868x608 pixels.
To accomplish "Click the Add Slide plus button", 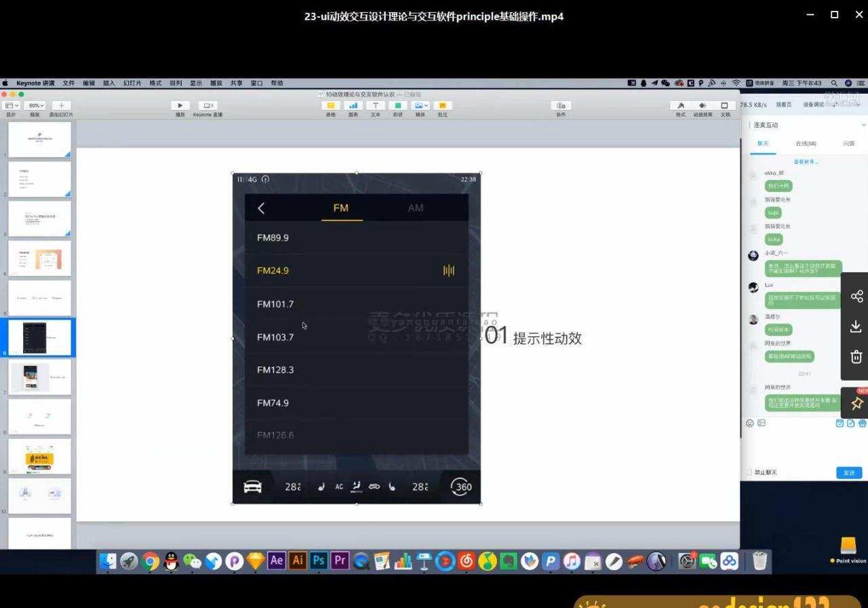I will click(61, 105).
